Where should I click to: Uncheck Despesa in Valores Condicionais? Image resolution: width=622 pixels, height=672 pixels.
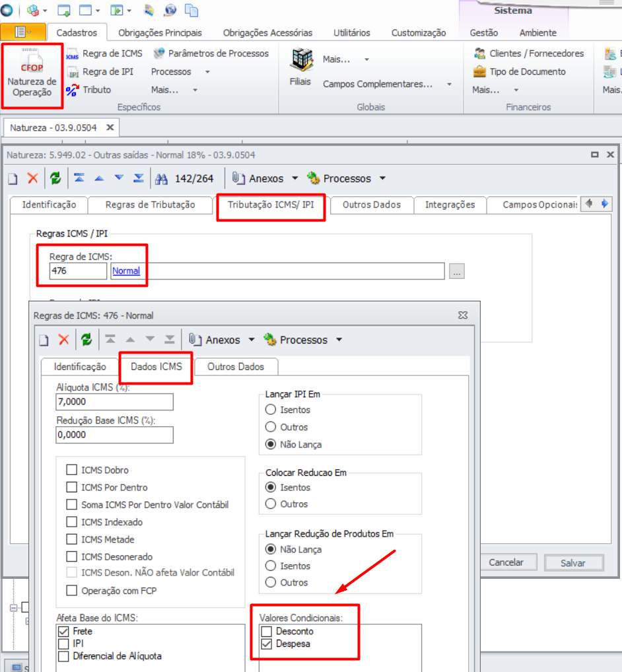coord(267,644)
